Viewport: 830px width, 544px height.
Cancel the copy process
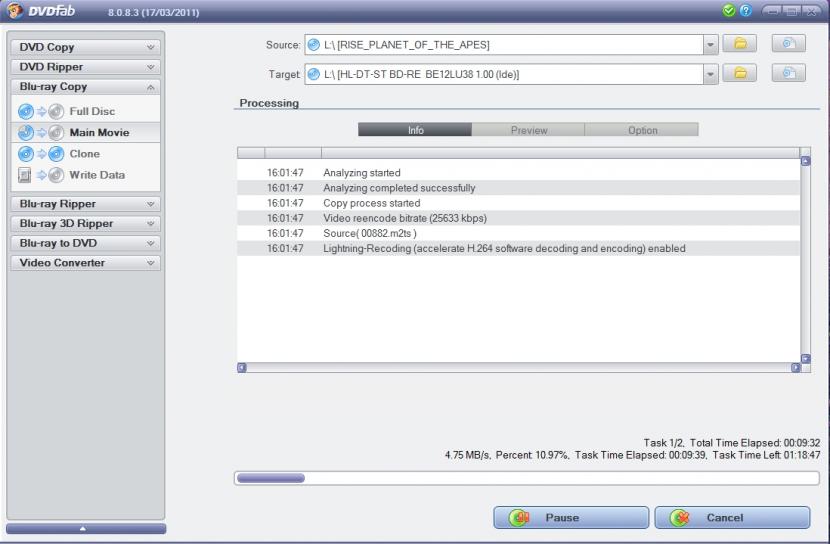[x=733, y=518]
